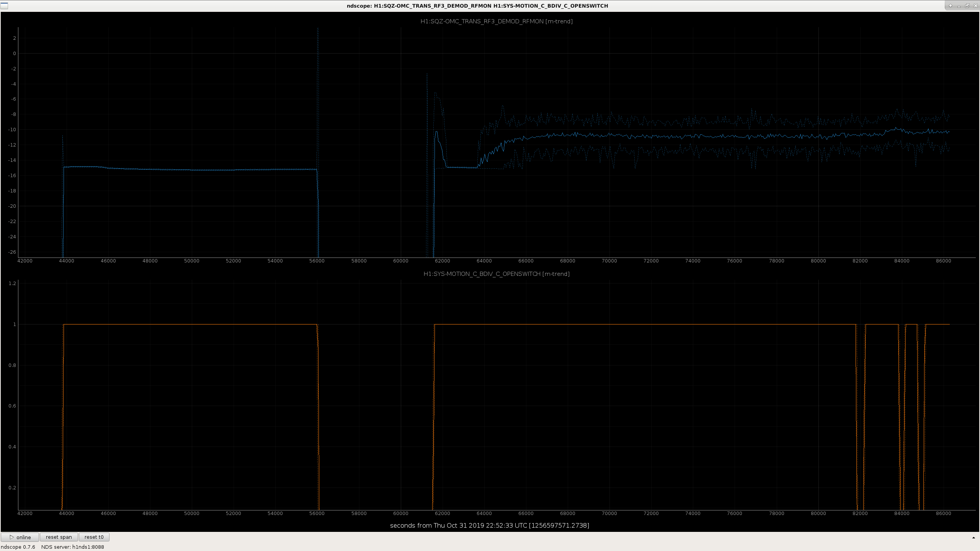Click the 64000 tick on the top plot axis
The width and height of the screenshot is (980, 551).
point(484,261)
